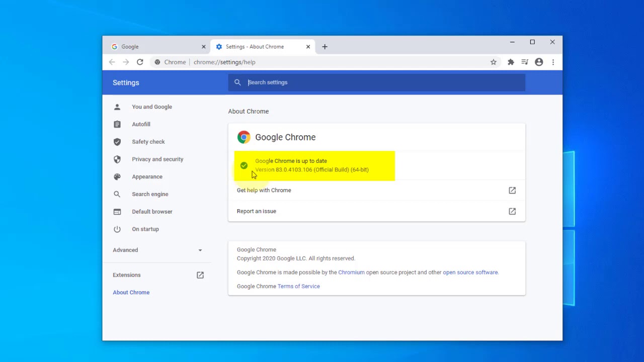This screenshot has width=644, height=362.
Task: Close the Google tab
Action: [204, 47]
